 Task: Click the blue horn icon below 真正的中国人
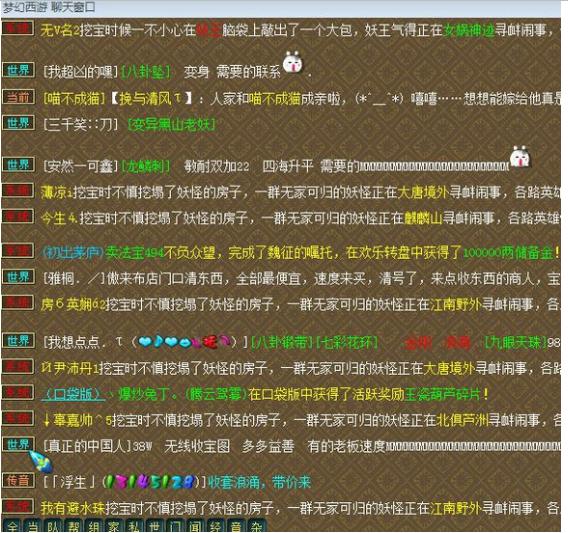[x=41, y=461]
